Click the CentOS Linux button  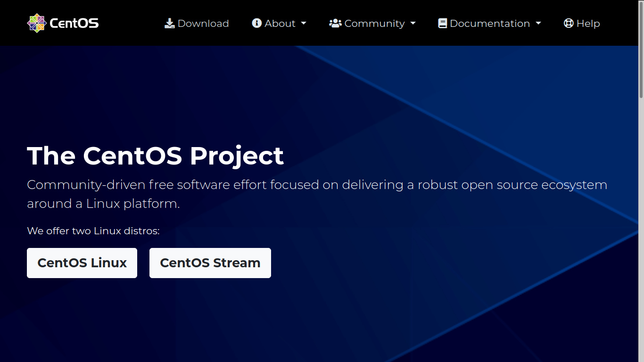click(82, 263)
